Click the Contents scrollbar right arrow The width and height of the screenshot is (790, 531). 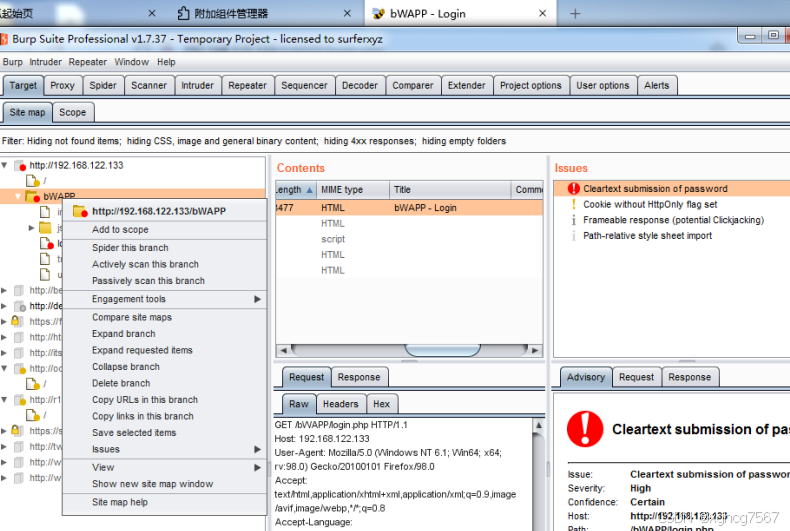[536, 350]
